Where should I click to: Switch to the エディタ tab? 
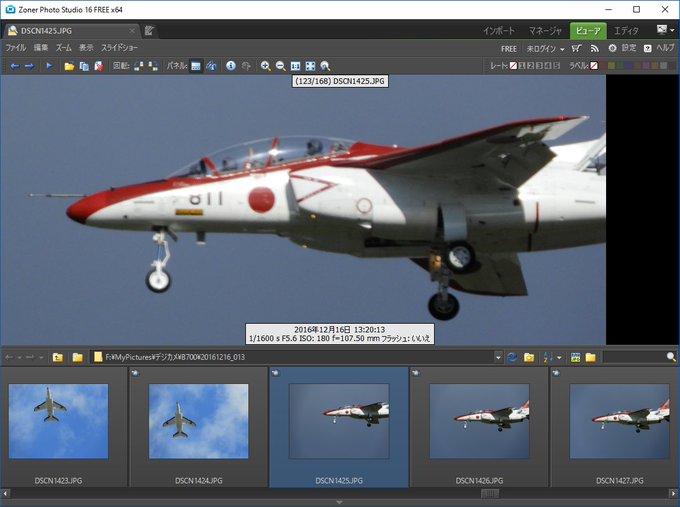click(626, 31)
